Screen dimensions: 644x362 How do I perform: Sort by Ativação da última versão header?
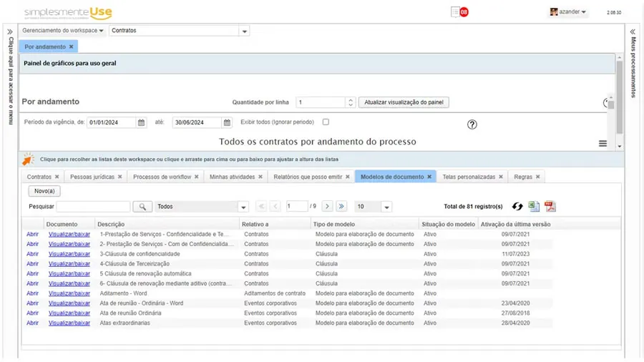coord(515,224)
